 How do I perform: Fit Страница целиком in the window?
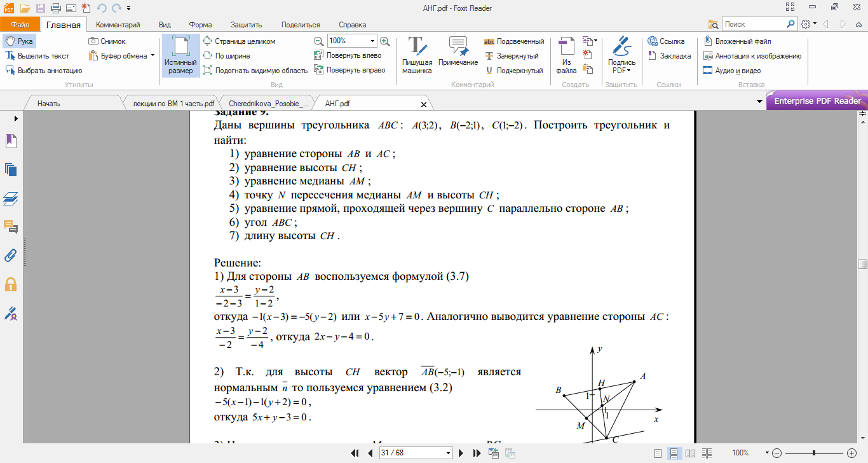pos(240,41)
